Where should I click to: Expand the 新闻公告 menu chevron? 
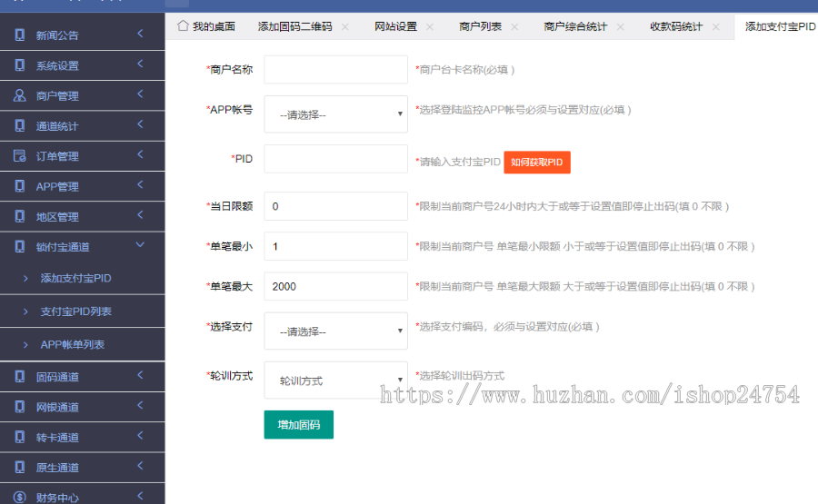click(x=140, y=34)
